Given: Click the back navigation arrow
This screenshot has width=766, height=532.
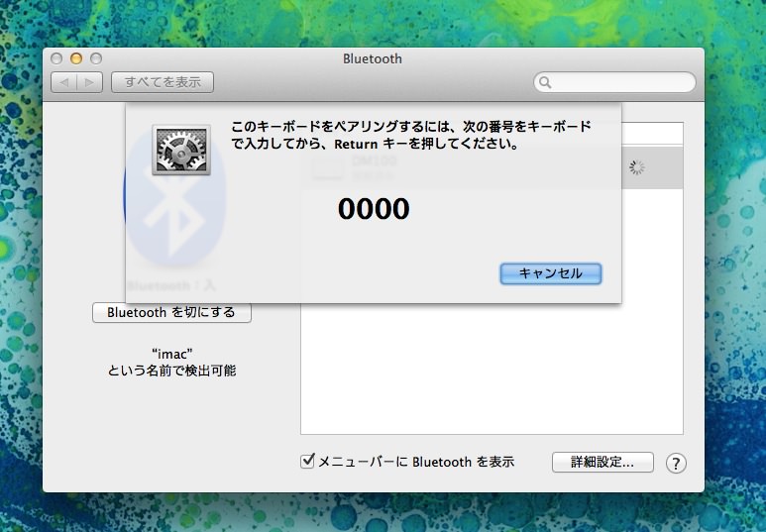Looking at the screenshot, I should coord(64,82).
